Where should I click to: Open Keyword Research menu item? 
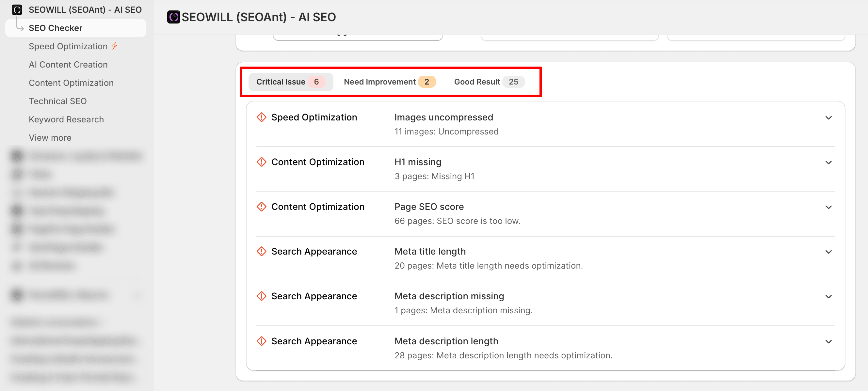click(x=66, y=119)
